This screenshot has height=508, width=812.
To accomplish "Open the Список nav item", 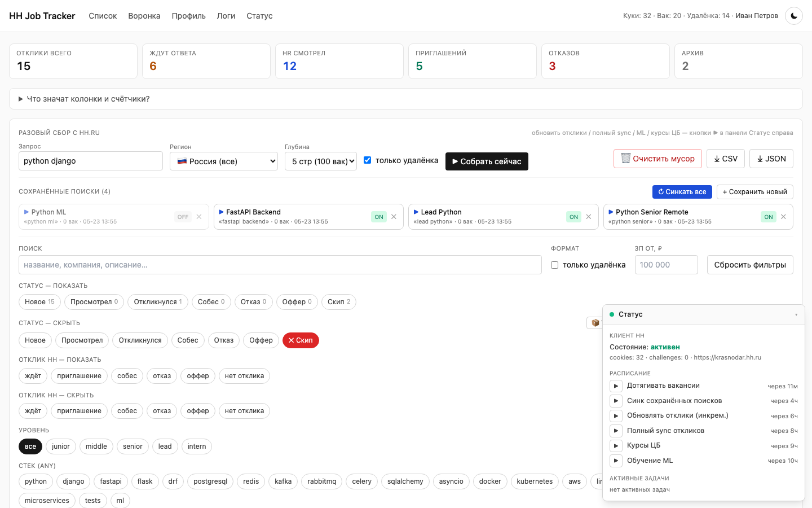I will point(103,16).
